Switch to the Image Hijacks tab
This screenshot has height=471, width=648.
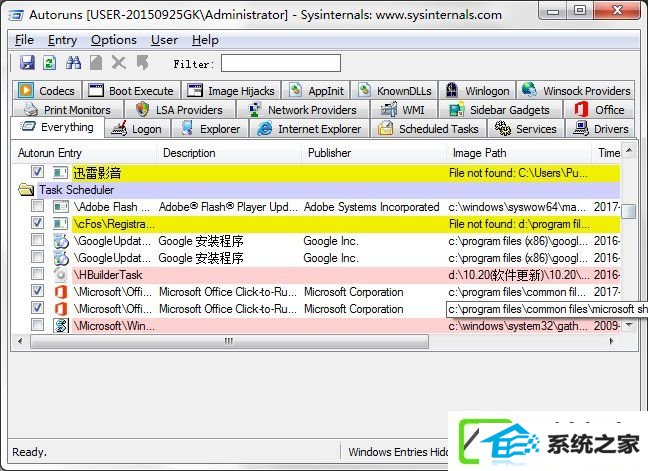[x=231, y=90]
